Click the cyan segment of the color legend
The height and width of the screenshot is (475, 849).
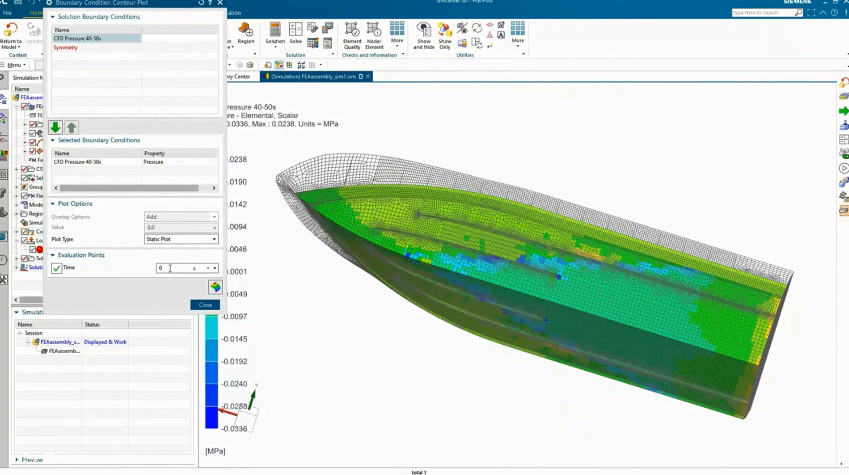click(212, 327)
